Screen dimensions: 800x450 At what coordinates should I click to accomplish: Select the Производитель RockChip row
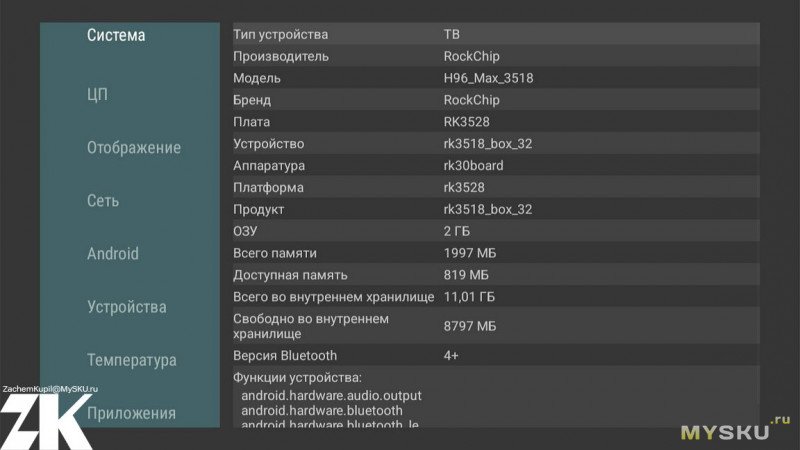click(x=495, y=56)
